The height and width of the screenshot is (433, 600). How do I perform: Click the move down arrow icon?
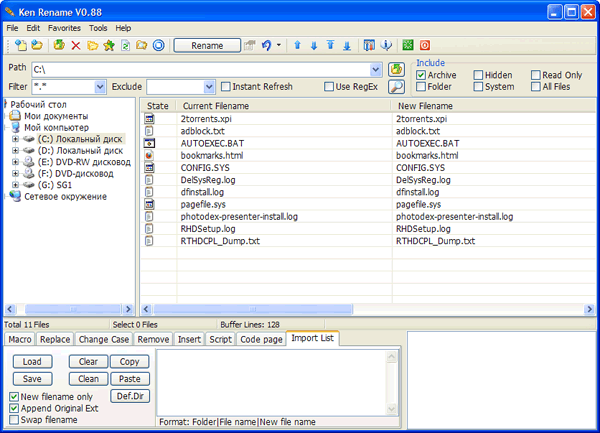coord(314,46)
